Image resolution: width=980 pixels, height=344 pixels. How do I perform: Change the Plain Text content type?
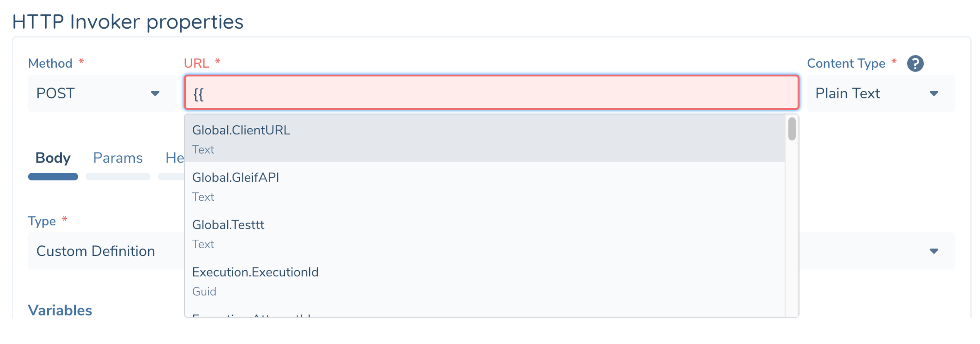click(848, 93)
